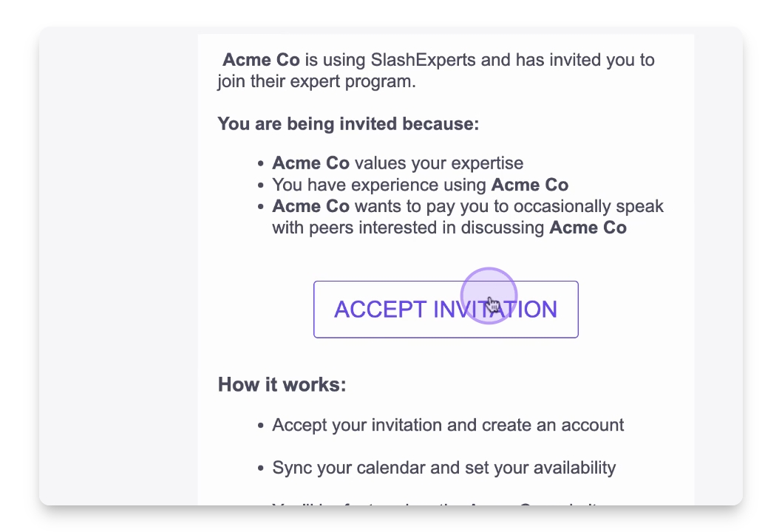Click the gray margin right of the email
Image resolution: width=782 pixels, height=532 pixels.
pos(718,266)
